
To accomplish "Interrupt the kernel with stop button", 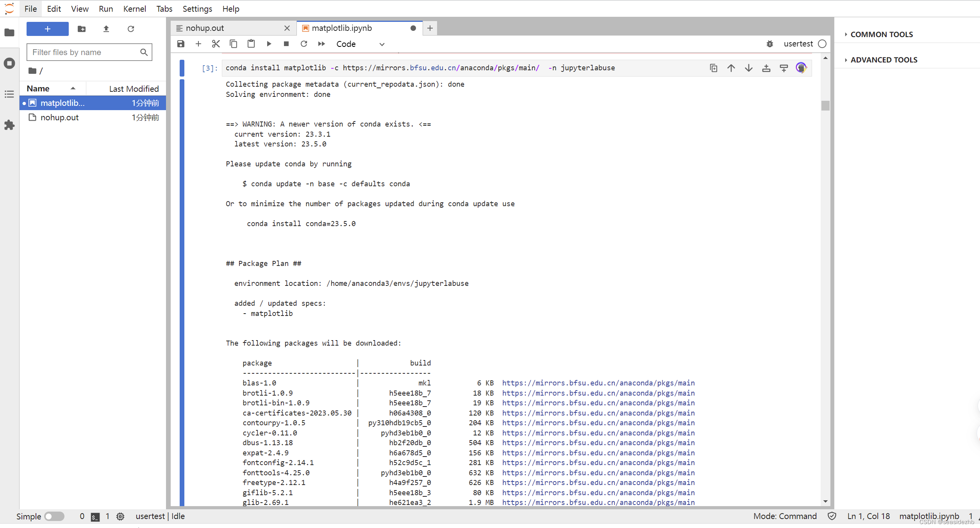I will click(286, 44).
